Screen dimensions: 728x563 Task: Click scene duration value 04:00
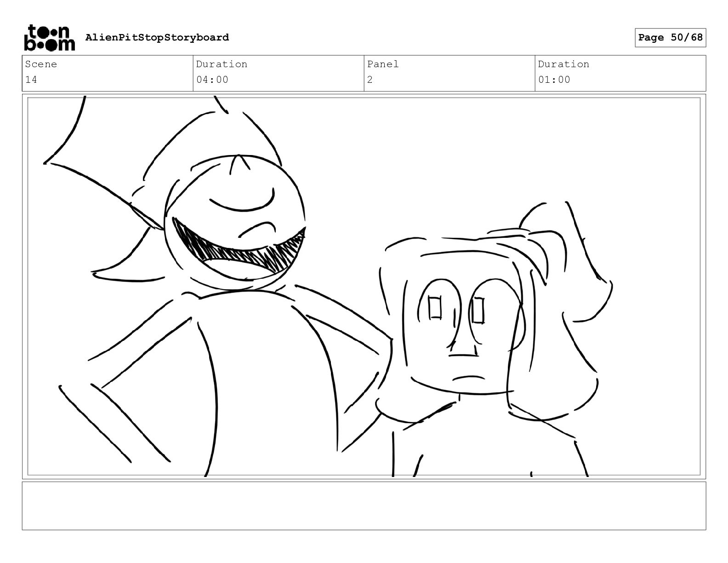[x=212, y=80]
